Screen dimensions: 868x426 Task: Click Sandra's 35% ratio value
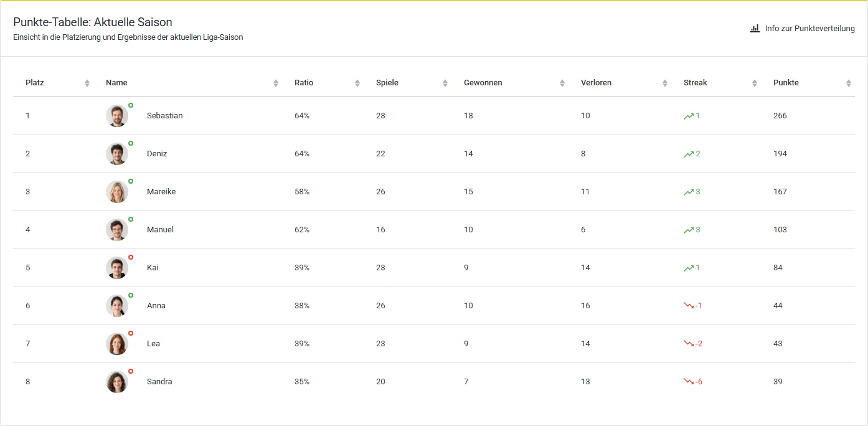(x=302, y=382)
